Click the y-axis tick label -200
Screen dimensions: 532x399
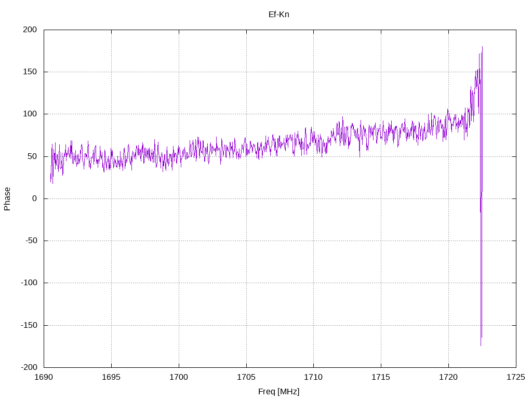click(29, 367)
